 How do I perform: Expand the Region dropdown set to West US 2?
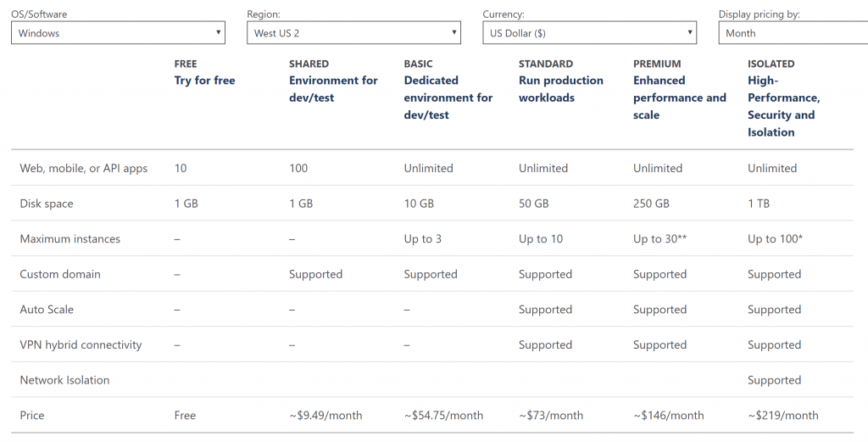353,33
